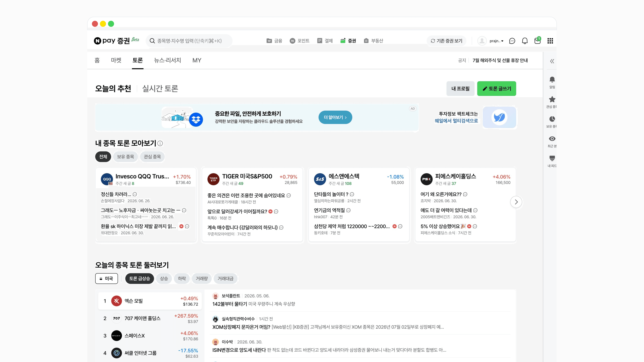Select the 엑슨 모빌 ranking row

[x=150, y=301]
